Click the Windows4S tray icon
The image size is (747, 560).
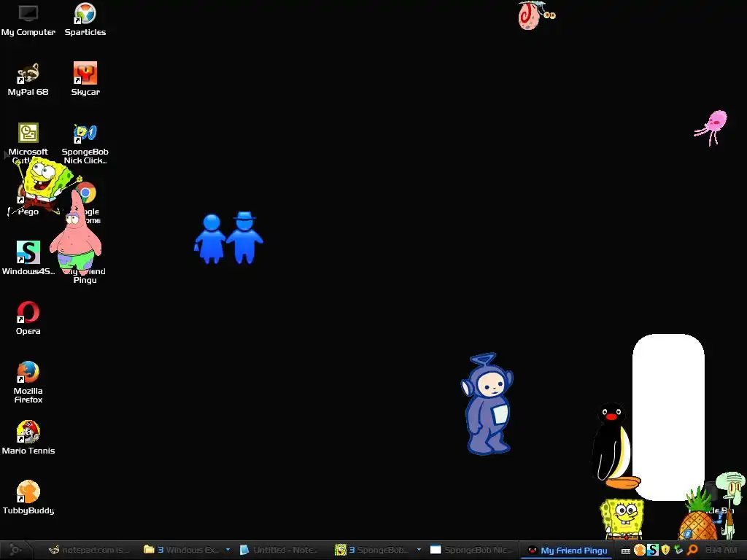(653, 550)
